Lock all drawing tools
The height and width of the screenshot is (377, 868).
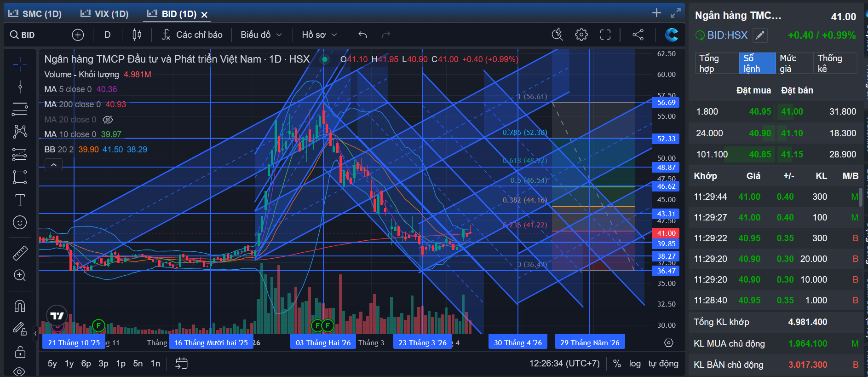[20, 352]
